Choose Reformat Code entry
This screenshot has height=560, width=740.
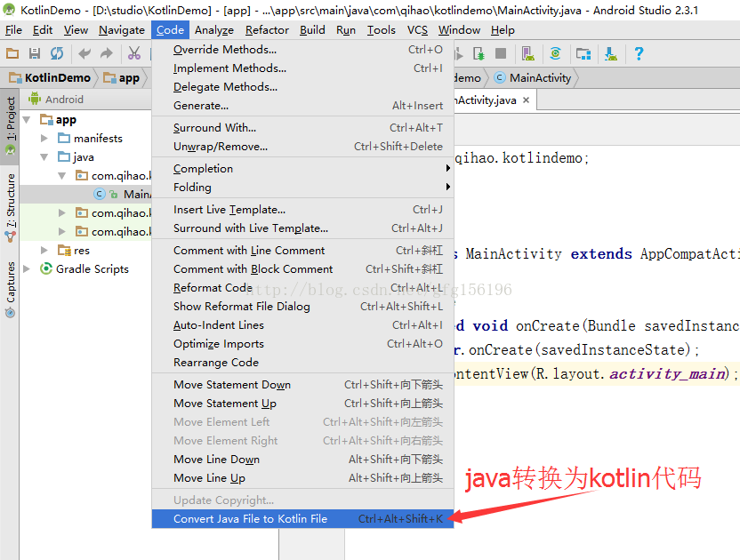coord(302,288)
